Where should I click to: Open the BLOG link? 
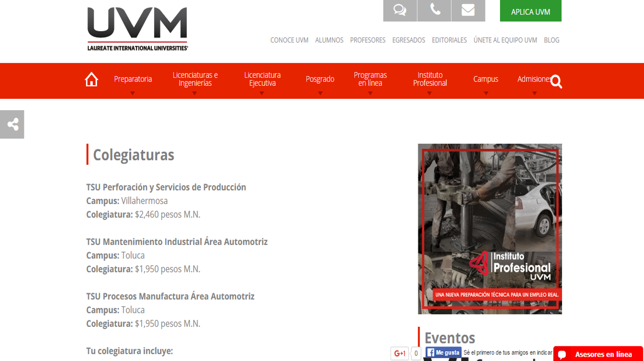point(551,40)
